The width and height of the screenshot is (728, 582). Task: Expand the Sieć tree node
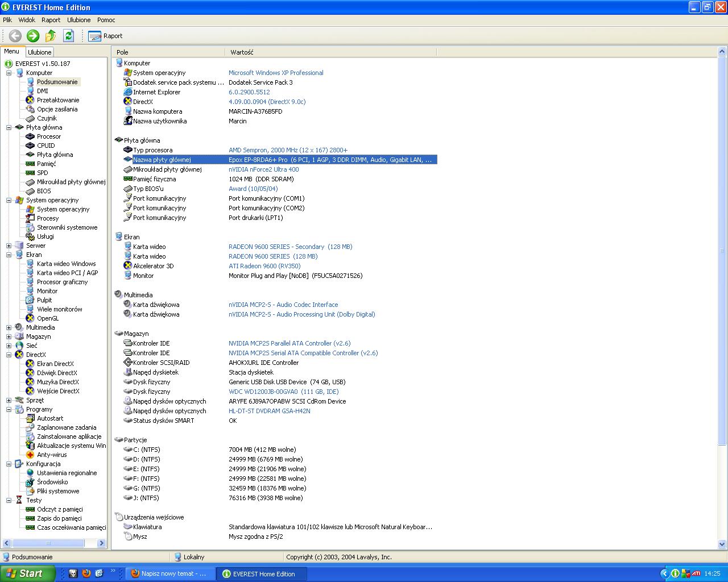click(9, 346)
